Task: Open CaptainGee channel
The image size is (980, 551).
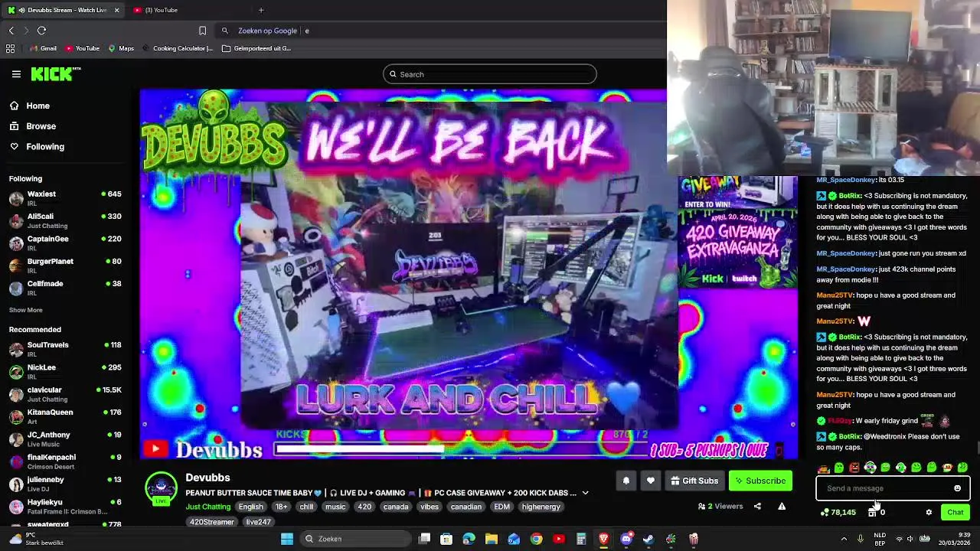Action: pyautogui.click(x=66, y=243)
